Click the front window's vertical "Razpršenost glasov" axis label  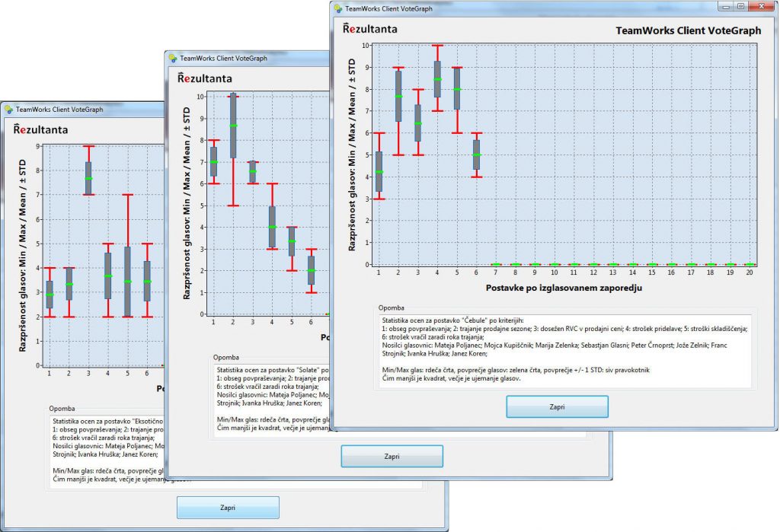tap(352, 155)
